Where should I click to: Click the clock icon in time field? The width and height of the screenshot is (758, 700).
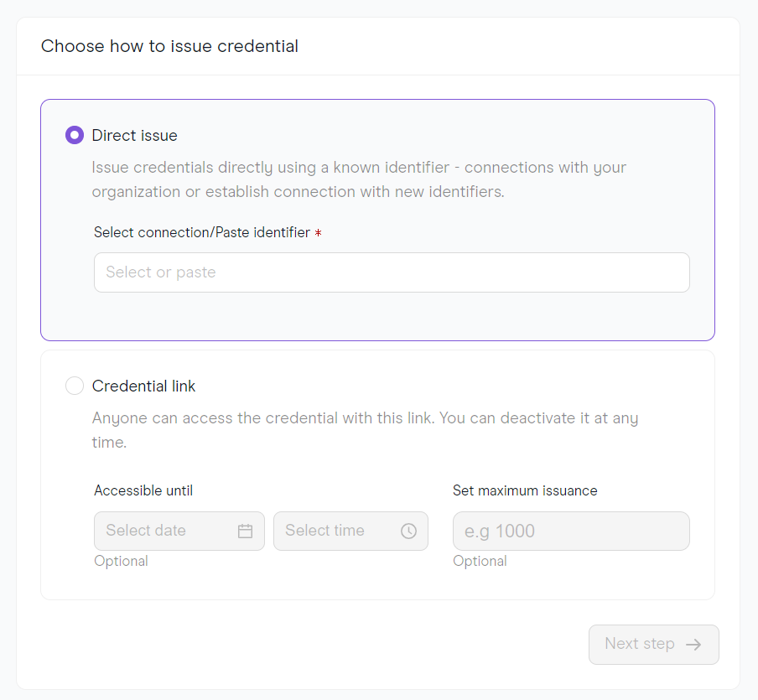click(x=408, y=531)
